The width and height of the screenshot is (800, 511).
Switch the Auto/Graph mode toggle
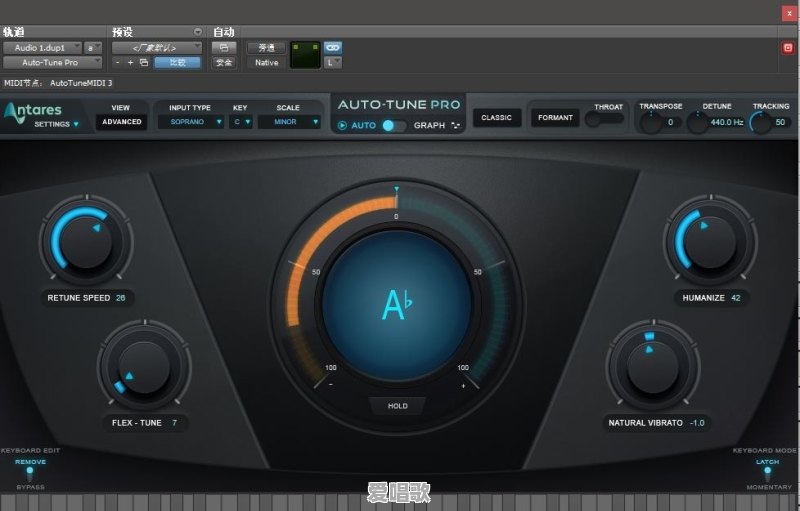coord(394,125)
